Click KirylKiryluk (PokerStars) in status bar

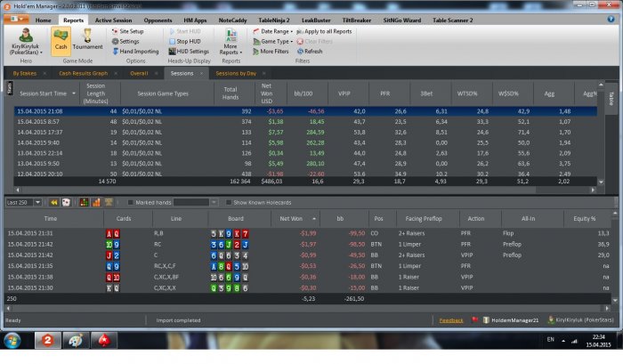(580, 320)
